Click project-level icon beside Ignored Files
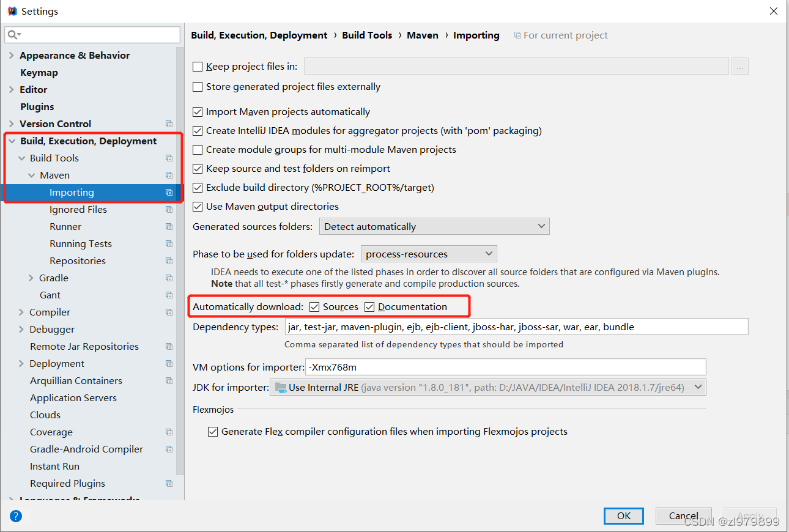 click(169, 210)
